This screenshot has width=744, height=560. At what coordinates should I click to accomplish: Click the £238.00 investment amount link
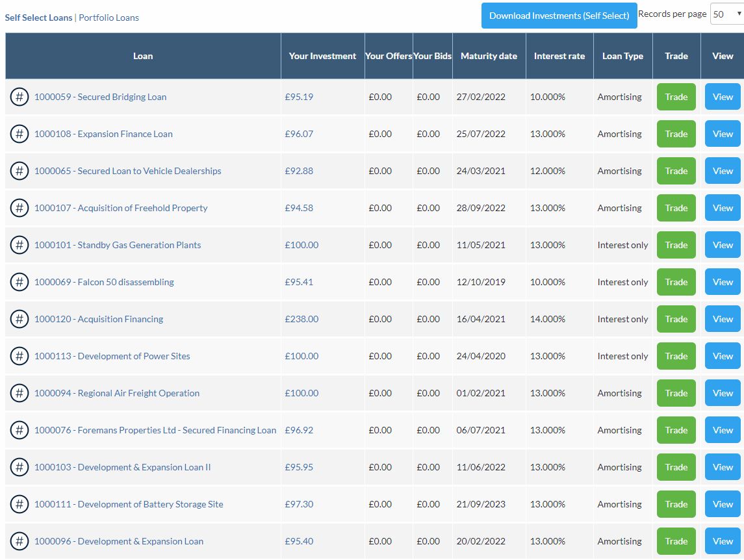[301, 319]
